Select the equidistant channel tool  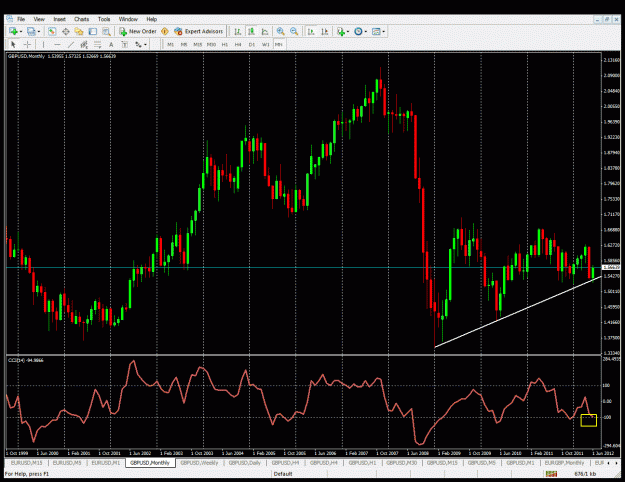[84, 44]
